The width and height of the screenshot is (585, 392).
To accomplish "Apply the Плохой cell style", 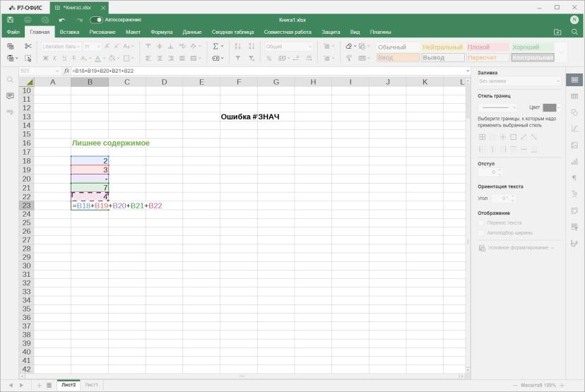I will click(487, 47).
